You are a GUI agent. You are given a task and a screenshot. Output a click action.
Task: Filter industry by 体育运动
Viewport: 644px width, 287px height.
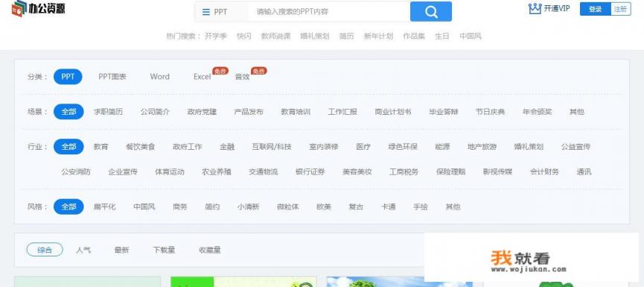click(x=170, y=172)
